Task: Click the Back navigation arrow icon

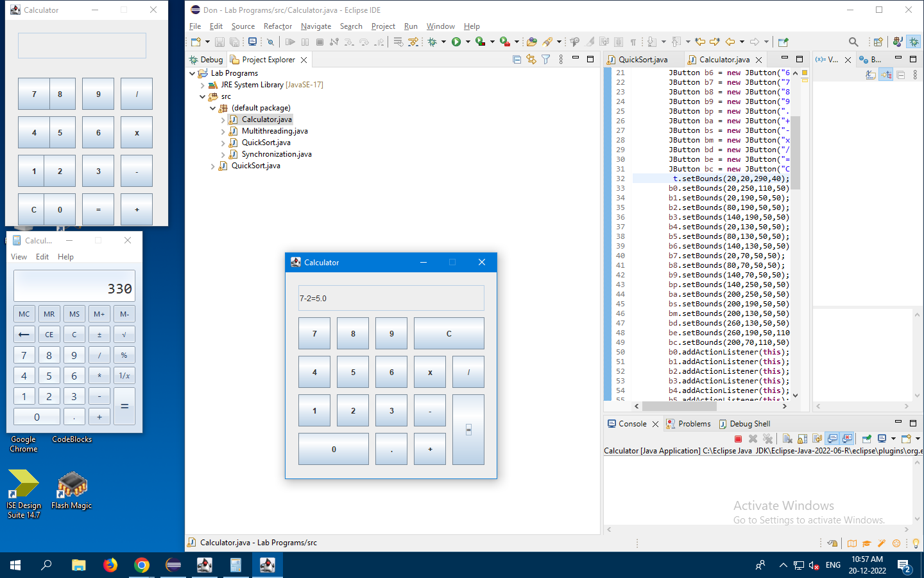Action: point(730,42)
